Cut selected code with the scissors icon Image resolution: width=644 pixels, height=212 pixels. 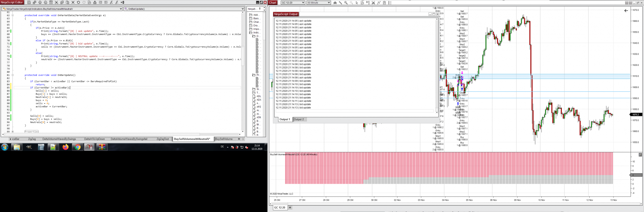[x=56, y=2]
